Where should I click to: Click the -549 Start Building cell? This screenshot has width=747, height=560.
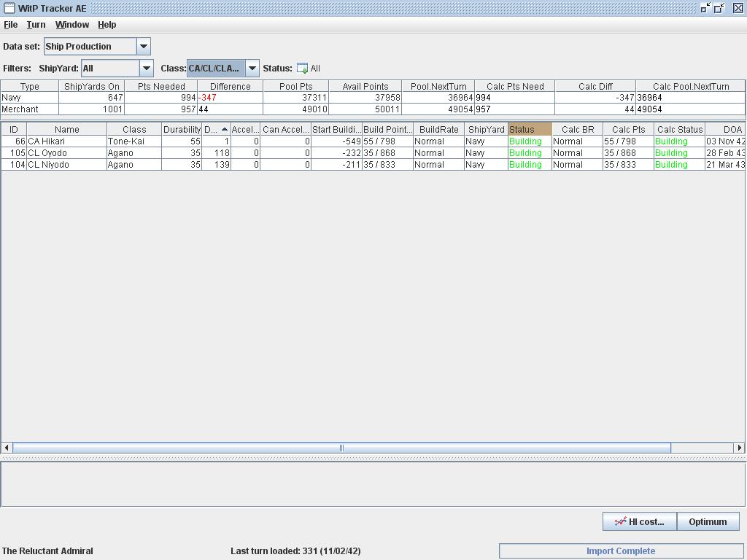[x=336, y=141]
